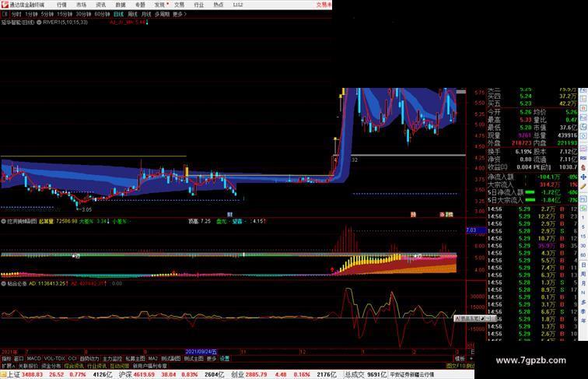Click the 5日大宗流入 row
588x379 pixels.
[x=532, y=200]
